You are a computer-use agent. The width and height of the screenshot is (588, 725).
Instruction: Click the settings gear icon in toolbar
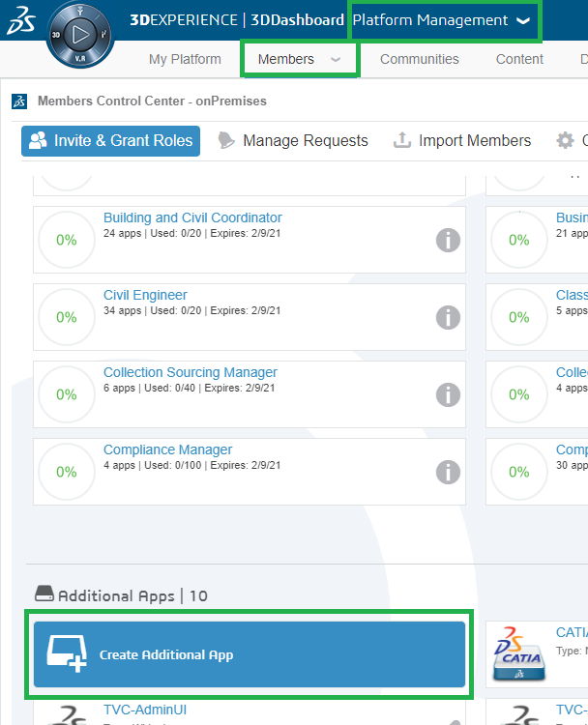[565, 141]
